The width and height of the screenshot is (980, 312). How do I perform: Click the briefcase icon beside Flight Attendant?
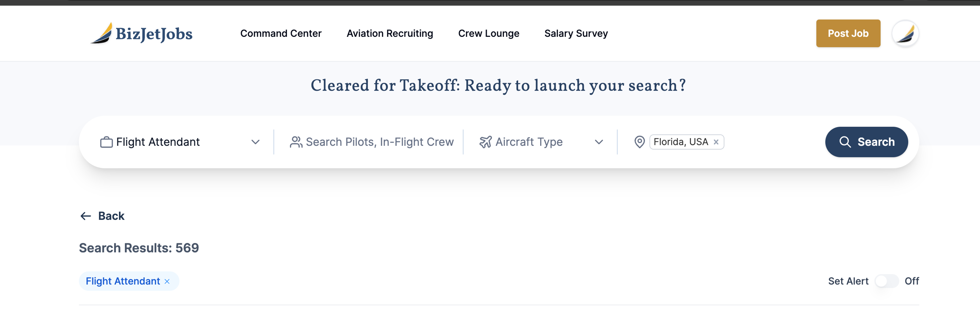coord(106,142)
